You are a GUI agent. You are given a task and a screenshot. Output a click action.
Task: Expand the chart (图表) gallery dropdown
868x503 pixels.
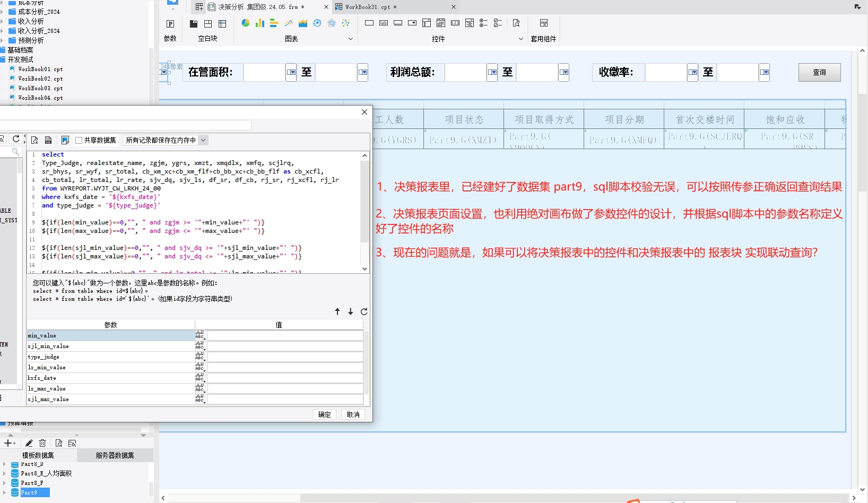tap(351, 39)
